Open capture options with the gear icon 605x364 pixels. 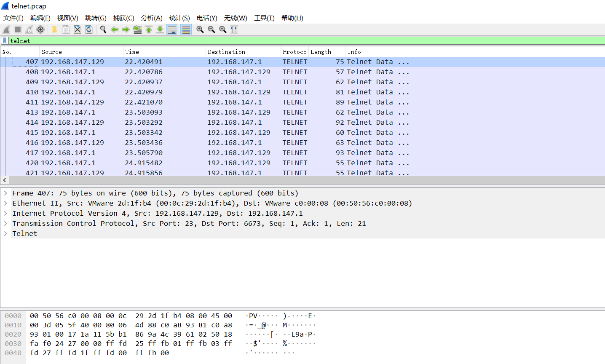(40, 29)
